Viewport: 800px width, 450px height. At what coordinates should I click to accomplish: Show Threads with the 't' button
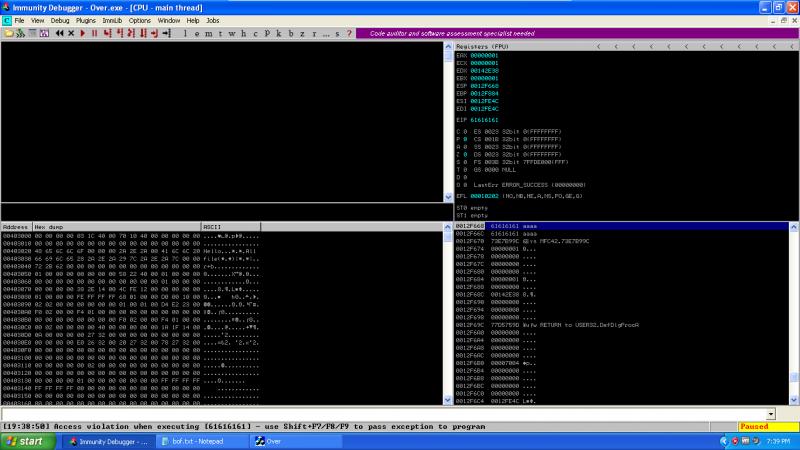coord(220,34)
